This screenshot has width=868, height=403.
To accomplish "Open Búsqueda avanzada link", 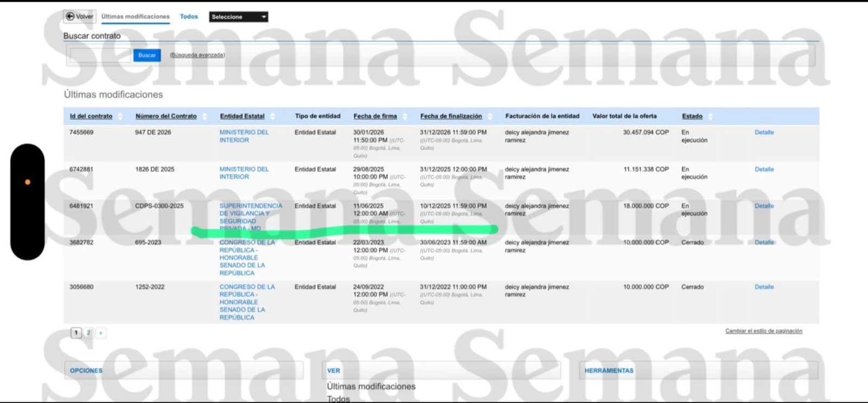I will [x=197, y=55].
